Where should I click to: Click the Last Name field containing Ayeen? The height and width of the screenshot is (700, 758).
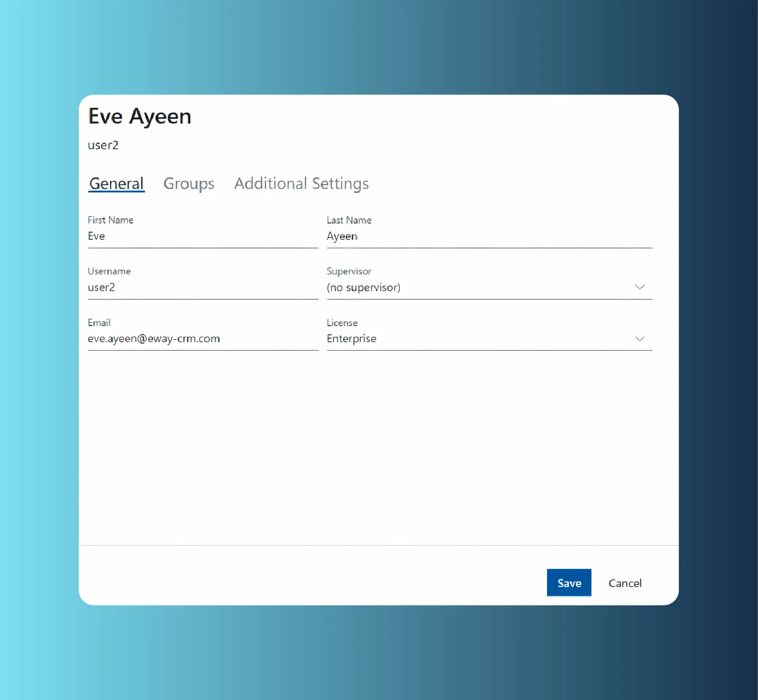(489, 236)
